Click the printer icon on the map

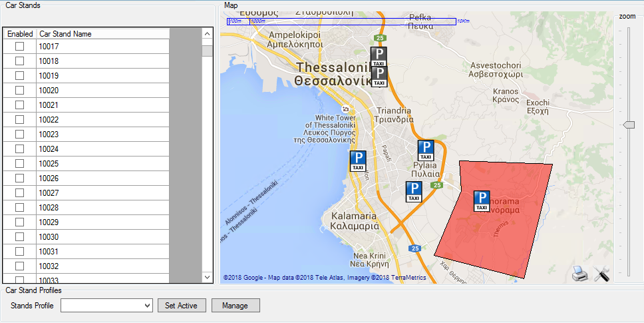click(x=580, y=273)
